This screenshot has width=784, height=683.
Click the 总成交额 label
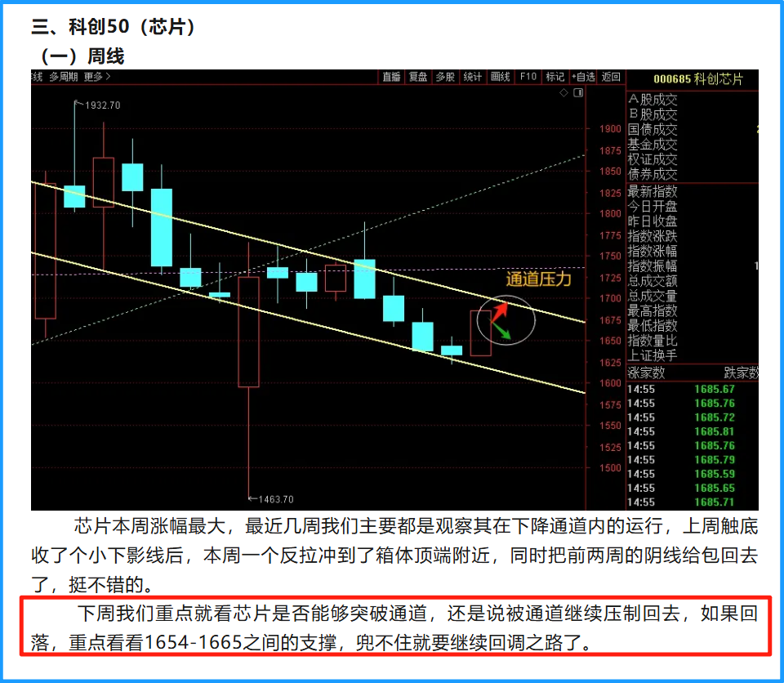tap(653, 281)
